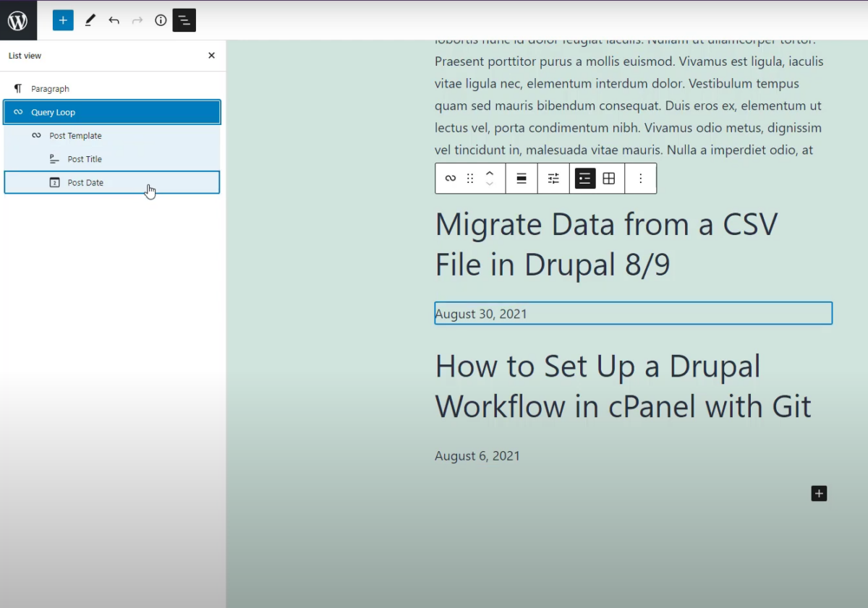Viewport: 868px width, 608px height.
Task: Open the alignment option in block toolbar
Action: click(x=522, y=179)
